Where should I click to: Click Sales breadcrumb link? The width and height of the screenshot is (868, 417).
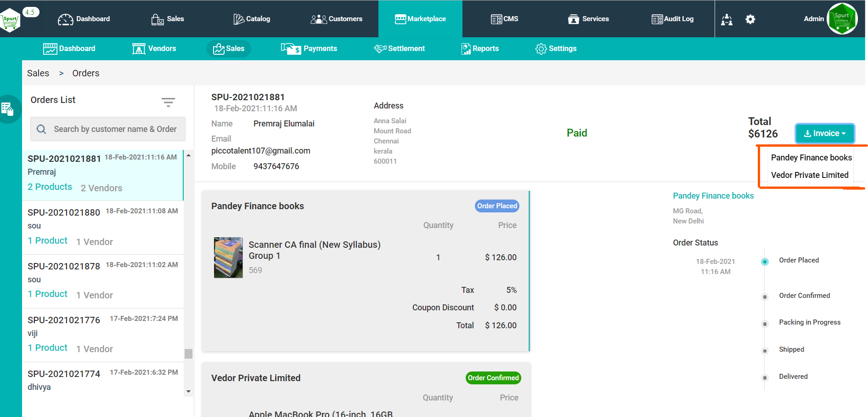pyautogui.click(x=38, y=73)
